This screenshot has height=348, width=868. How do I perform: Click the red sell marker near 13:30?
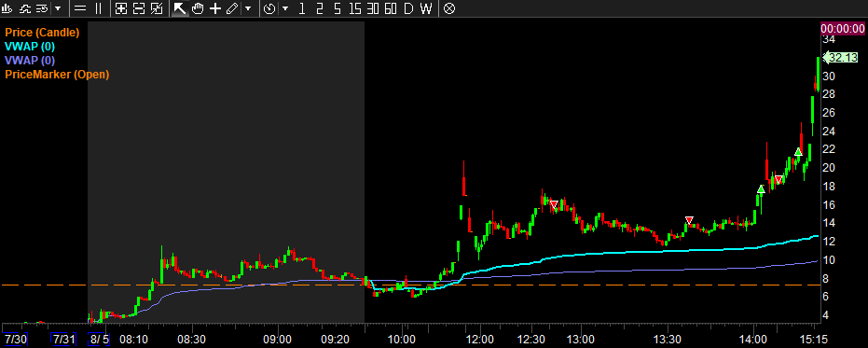pos(689,220)
